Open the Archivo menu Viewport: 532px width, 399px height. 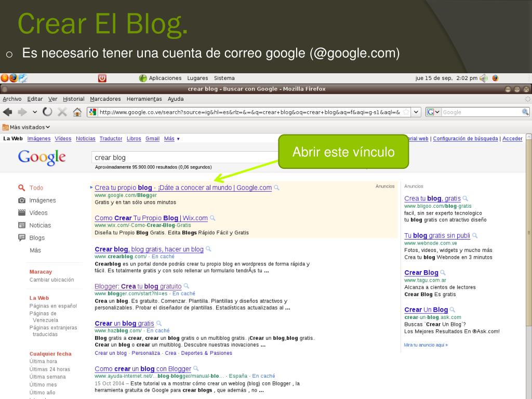pyautogui.click(x=12, y=99)
